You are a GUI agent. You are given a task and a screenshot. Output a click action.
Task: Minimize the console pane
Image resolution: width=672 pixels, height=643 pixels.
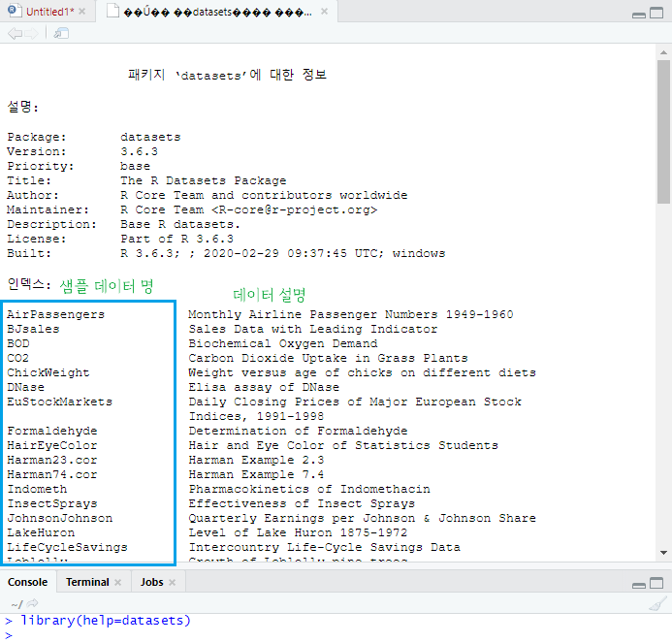(639, 585)
